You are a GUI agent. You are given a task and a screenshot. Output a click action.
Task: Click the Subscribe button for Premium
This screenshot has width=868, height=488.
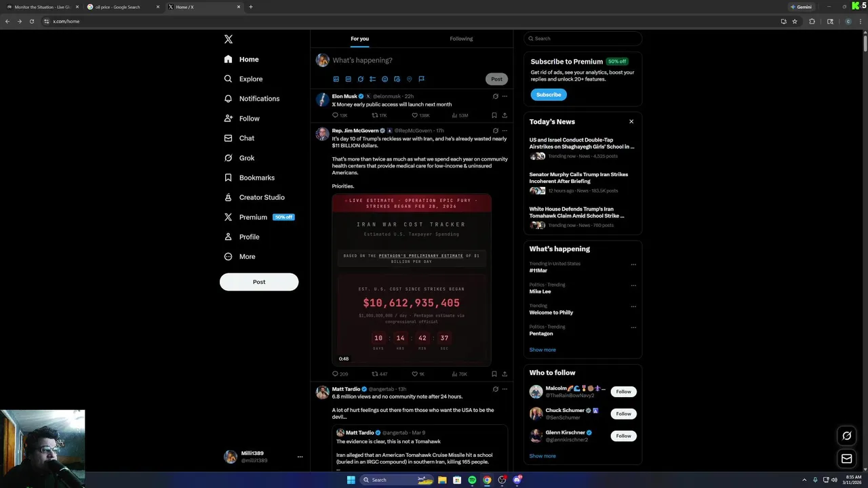[x=549, y=95]
